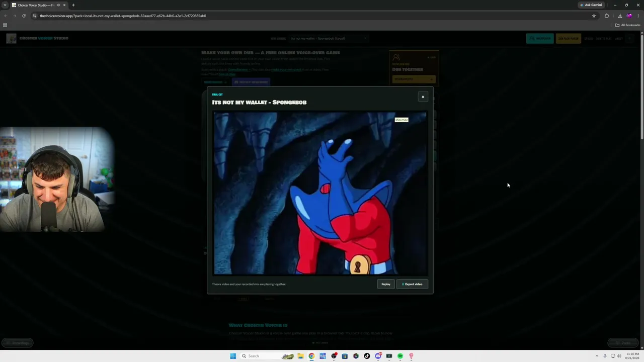Screen dimensions: 644x362
Task: Show hidden system tray icons
Action: click(597, 356)
